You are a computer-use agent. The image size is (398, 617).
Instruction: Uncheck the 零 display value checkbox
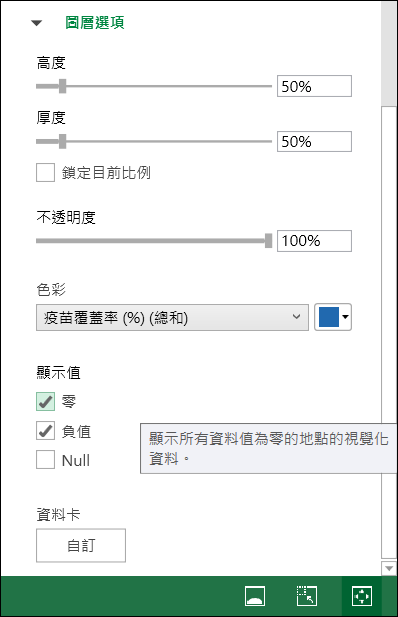pyautogui.click(x=45, y=401)
